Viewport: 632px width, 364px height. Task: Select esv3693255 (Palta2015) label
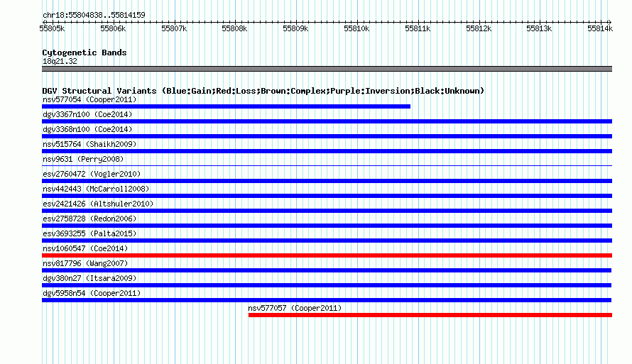tap(89, 233)
